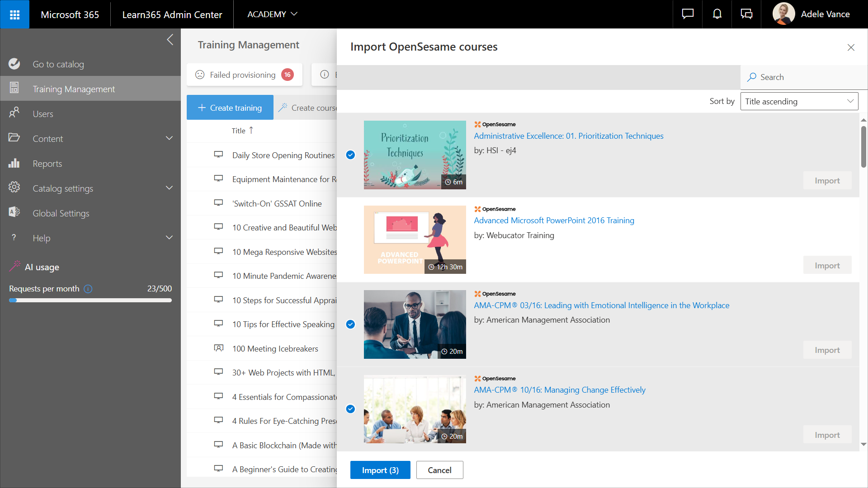Click OpenSesame logo on PowerPoint 2016 course
This screenshot has width=868, height=488.
495,209
